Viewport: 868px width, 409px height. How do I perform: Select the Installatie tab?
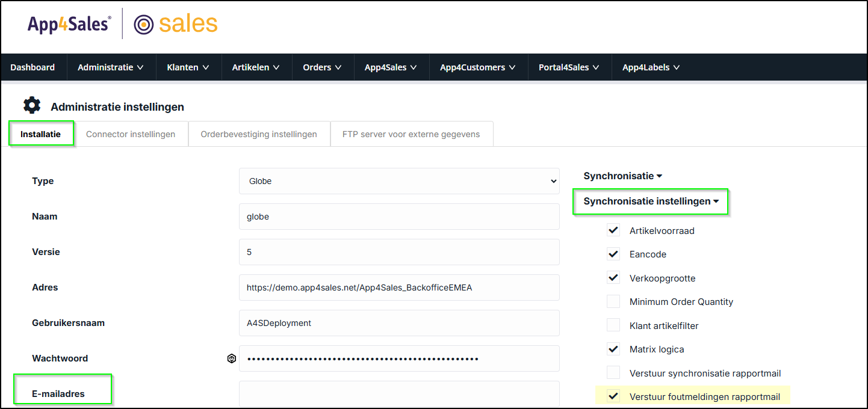point(41,134)
